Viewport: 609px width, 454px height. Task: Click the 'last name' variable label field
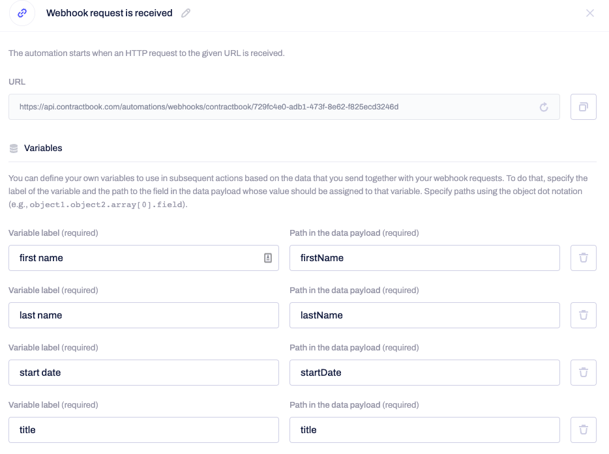pos(143,315)
